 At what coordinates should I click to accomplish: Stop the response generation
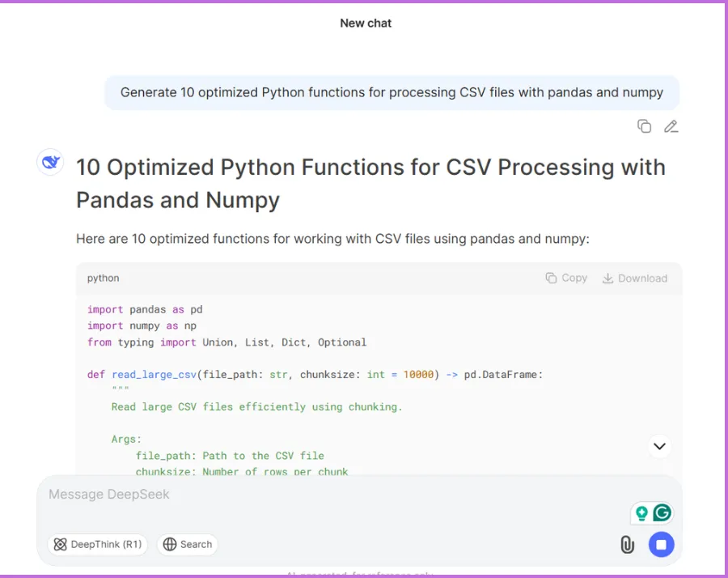[x=661, y=545]
